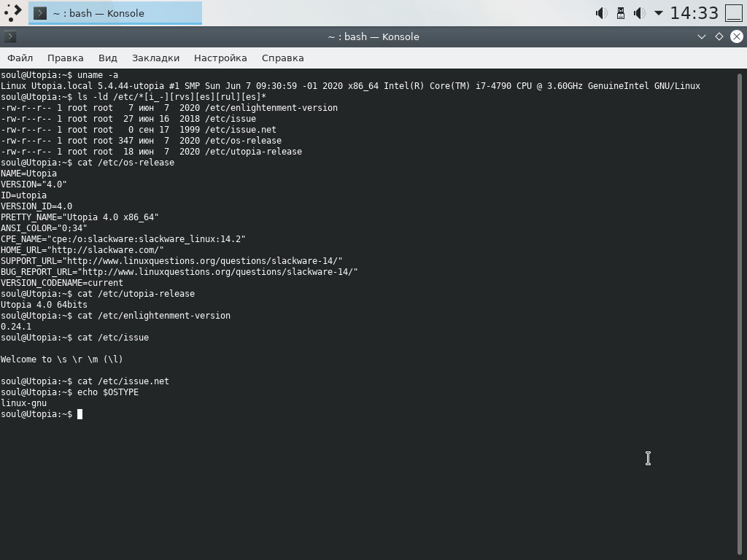Click the CPE_NAME slackware line
Image resolution: width=747 pixels, height=560 pixels.
pyautogui.click(x=123, y=239)
